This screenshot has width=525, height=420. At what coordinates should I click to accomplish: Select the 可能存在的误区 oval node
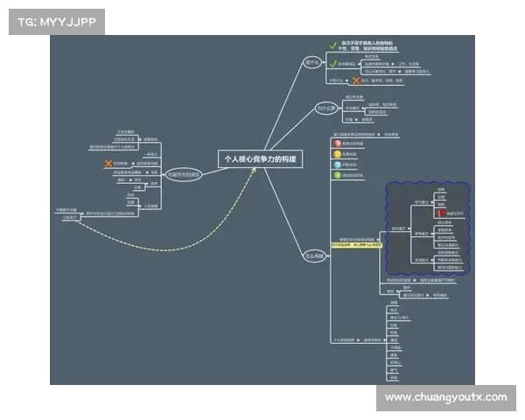tap(184, 174)
